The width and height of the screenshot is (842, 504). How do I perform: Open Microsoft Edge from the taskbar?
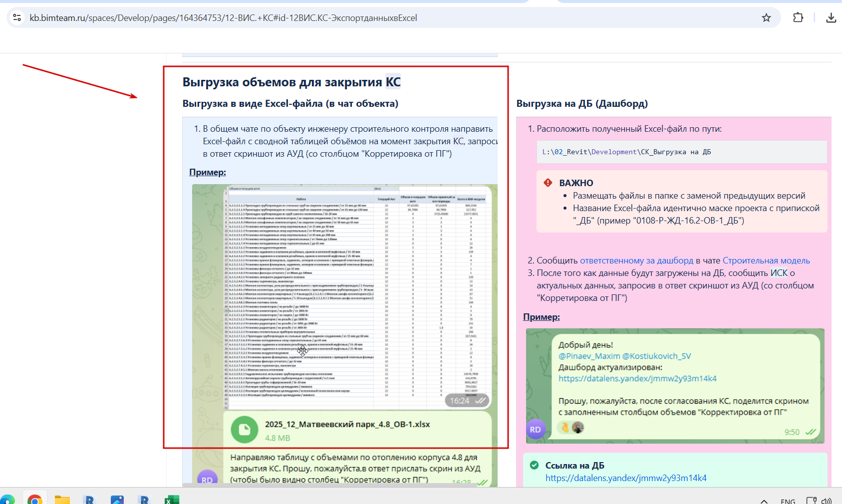(7, 499)
